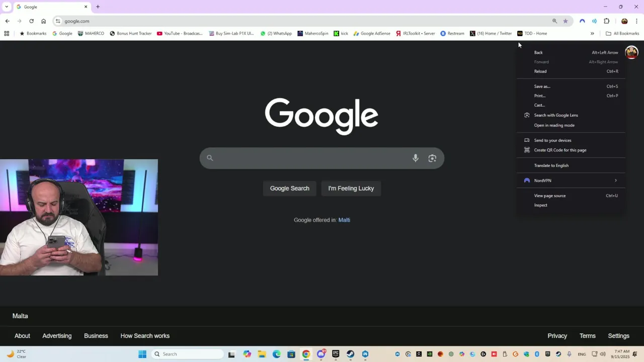Open Microsoft Edge from the taskbar
This screenshot has width=644, height=362.
277,354
